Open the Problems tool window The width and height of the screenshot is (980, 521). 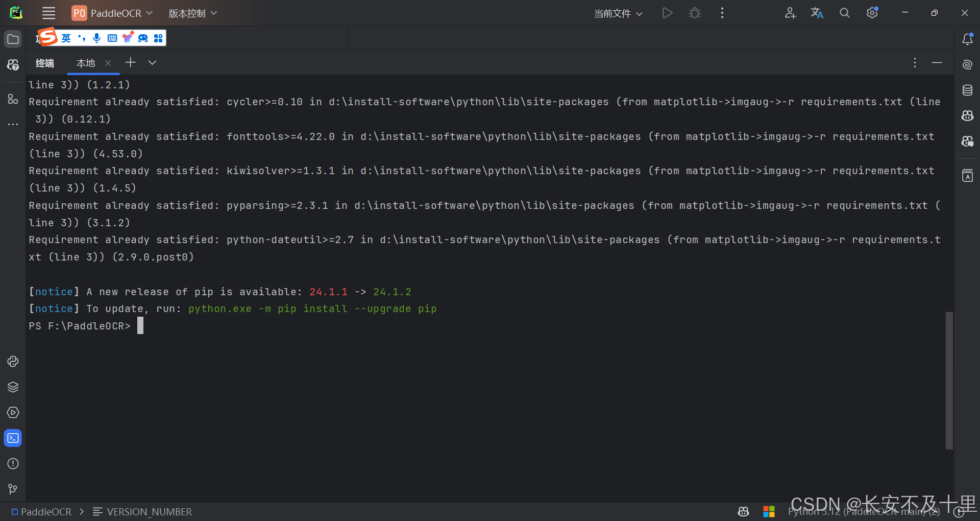tap(13, 464)
